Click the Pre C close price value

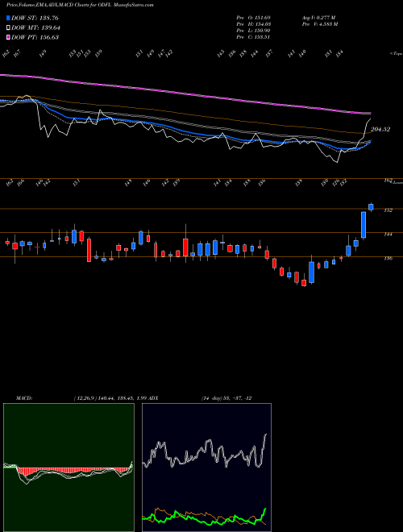click(253, 37)
